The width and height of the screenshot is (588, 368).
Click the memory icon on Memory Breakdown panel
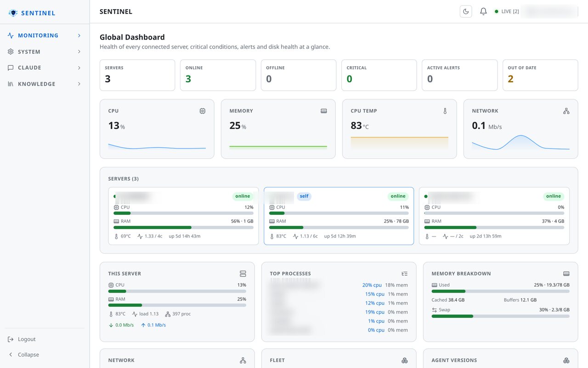(x=566, y=274)
